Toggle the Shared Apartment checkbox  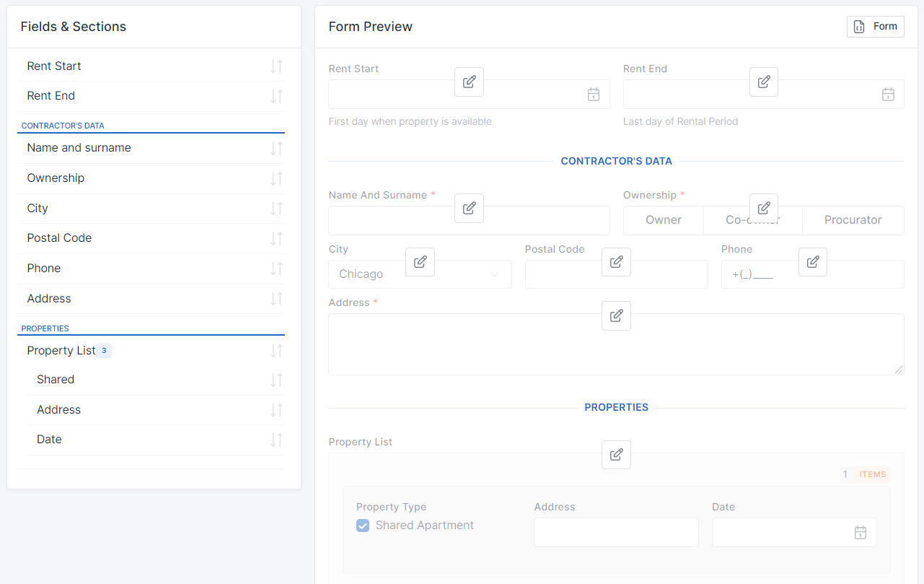[x=363, y=526]
